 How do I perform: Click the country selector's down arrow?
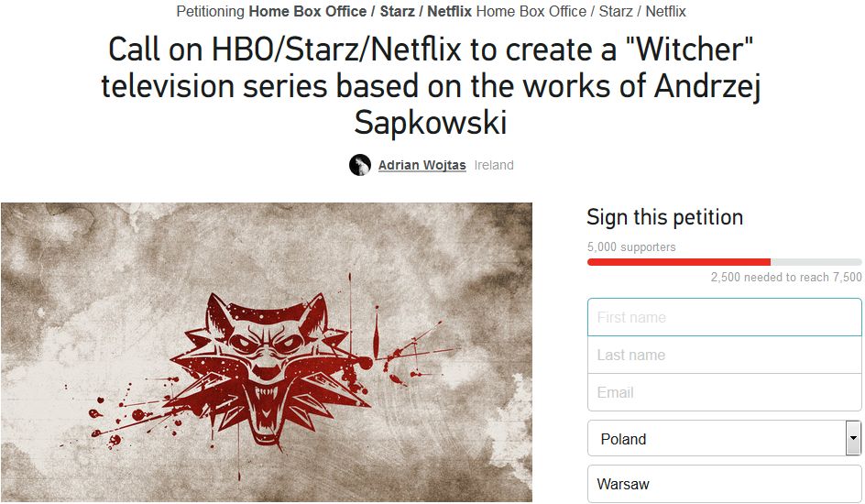(853, 438)
